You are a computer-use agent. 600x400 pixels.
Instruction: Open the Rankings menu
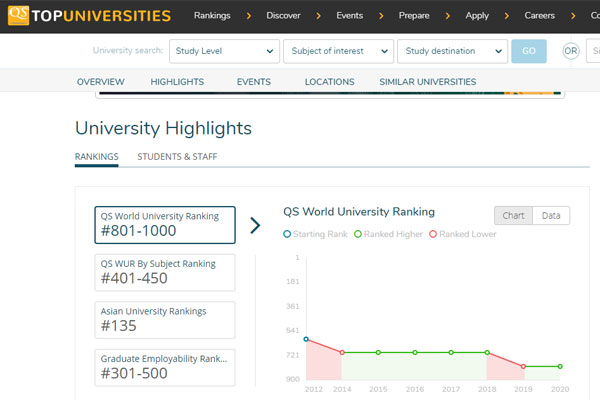[212, 16]
